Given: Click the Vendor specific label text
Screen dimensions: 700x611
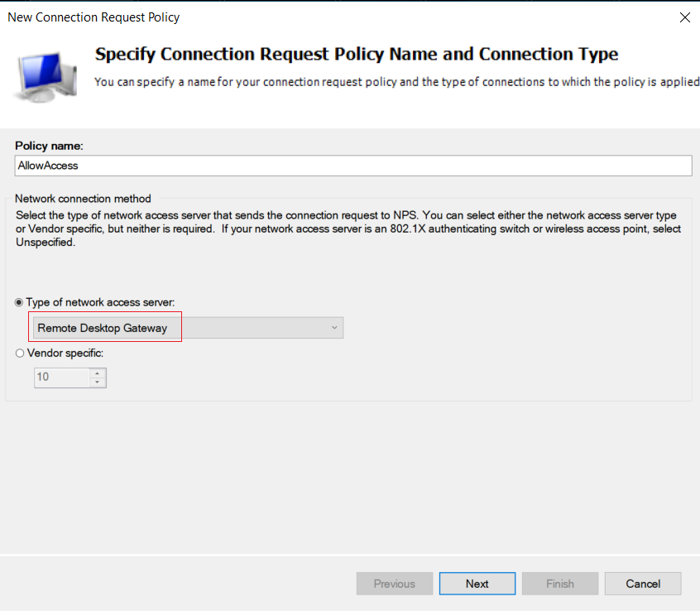Looking at the screenshot, I should tap(65, 354).
